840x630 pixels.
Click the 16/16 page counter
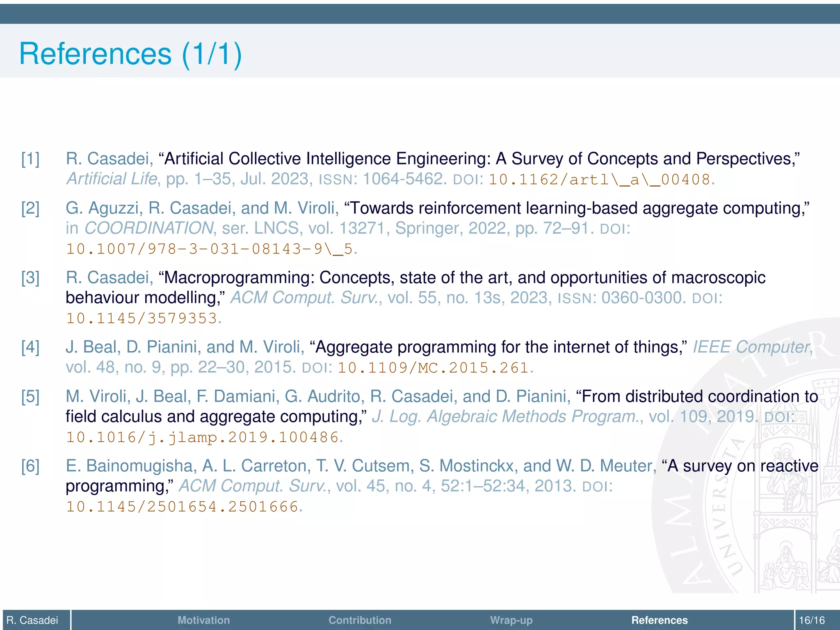coord(812,620)
